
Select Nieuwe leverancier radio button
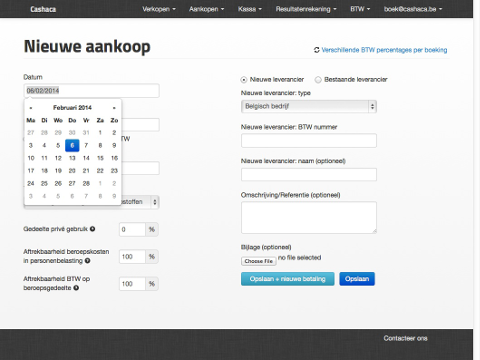pyautogui.click(x=244, y=80)
